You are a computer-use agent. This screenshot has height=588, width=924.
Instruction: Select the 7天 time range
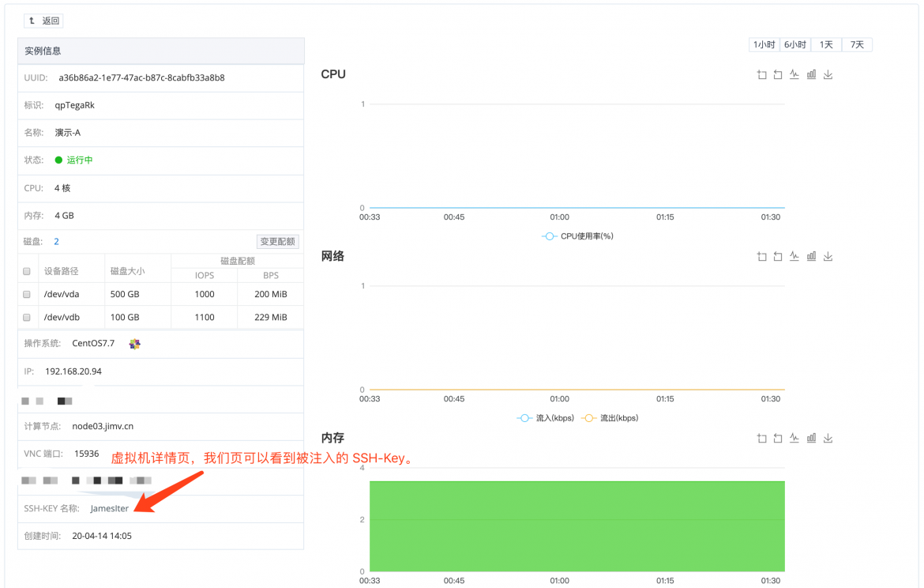coord(858,45)
